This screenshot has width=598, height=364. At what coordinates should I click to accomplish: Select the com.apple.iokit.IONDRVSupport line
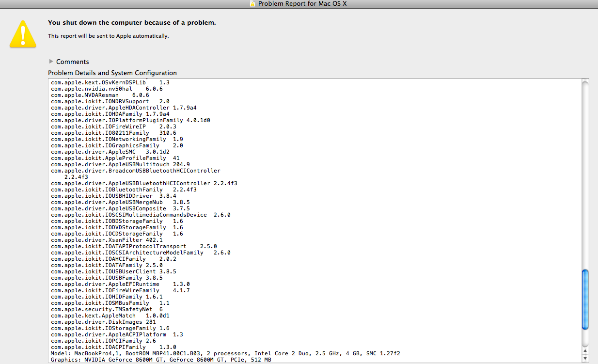[110, 101]
